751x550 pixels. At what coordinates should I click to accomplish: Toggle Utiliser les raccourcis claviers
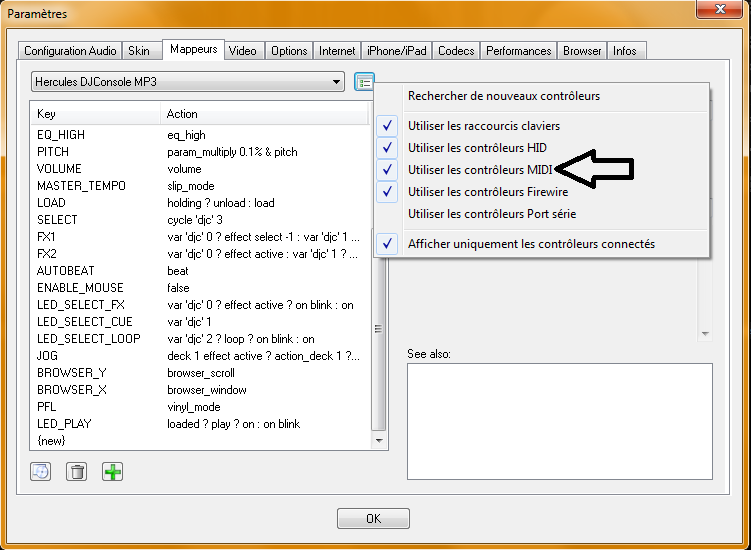tap(541, 126)
